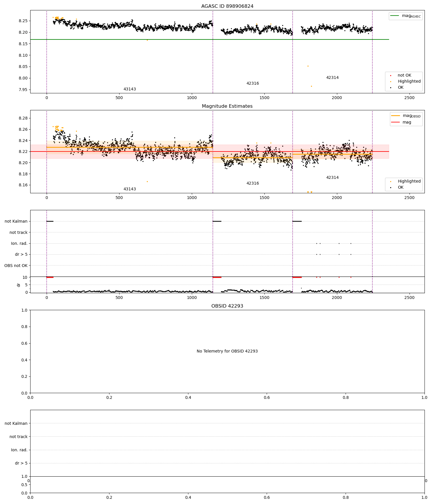Click the 42316 label in Magnitude Estimates plot

253,183
